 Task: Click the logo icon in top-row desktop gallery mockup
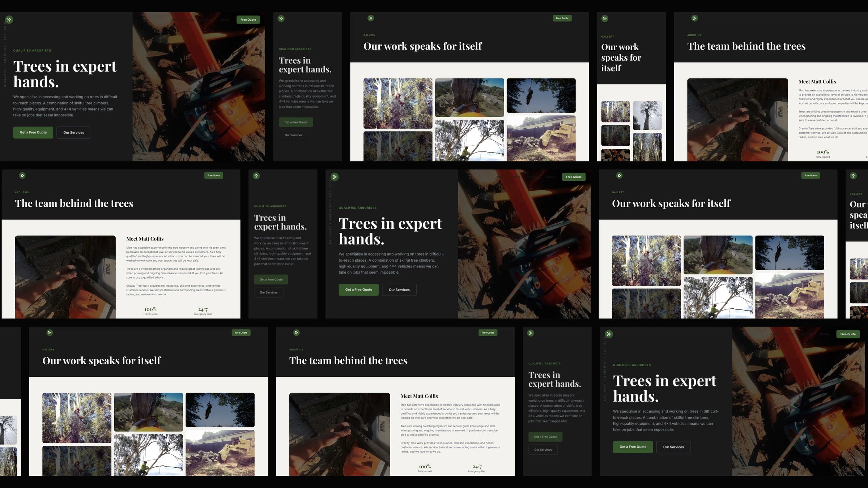click(371, 18)
